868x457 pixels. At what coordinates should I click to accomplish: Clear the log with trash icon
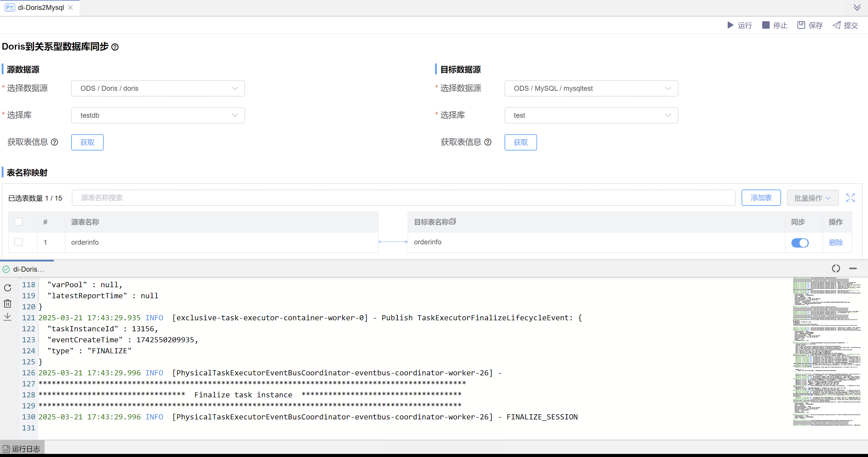(7, 303)
